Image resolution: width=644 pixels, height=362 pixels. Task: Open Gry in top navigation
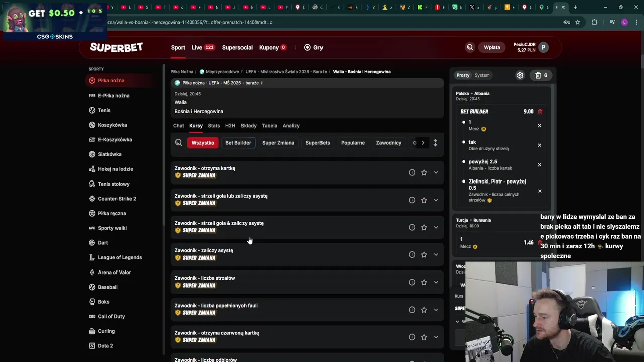(x=313, y=47)
